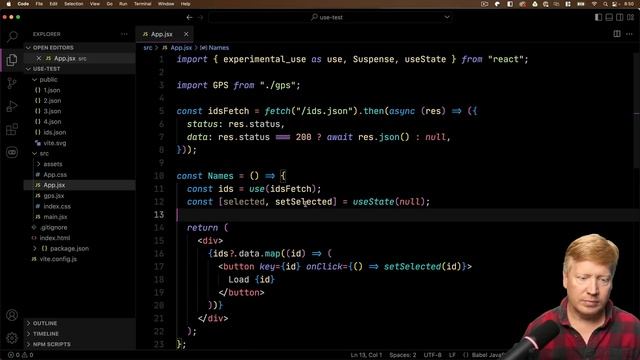
Task: Close the App.jsx editor tab
Action: pos(186,34)
